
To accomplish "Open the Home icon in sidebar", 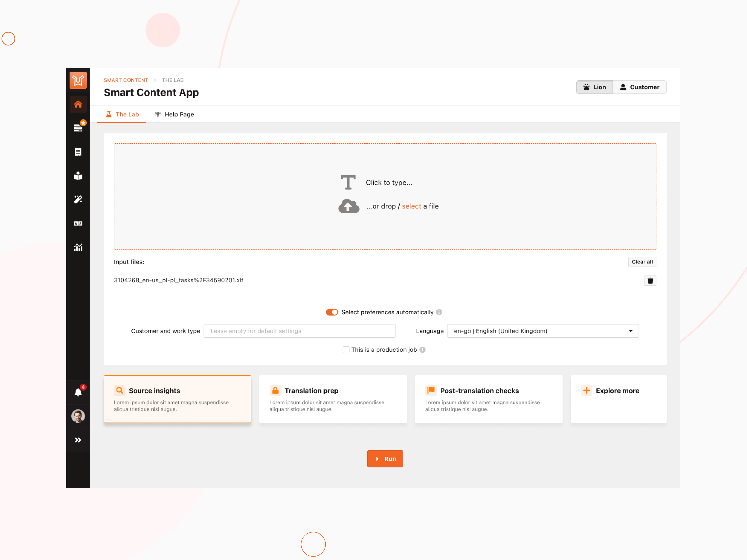I will click(78, 104).
